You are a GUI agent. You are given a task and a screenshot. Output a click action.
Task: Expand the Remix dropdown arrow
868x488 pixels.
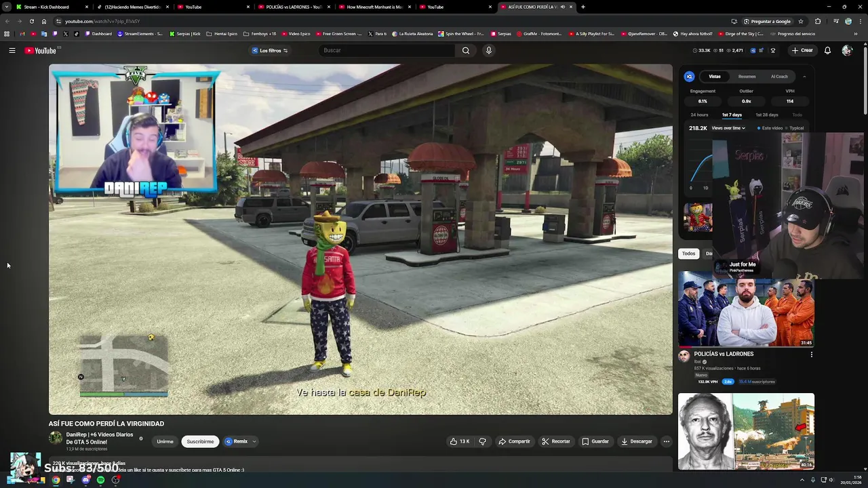pos(254,441)
